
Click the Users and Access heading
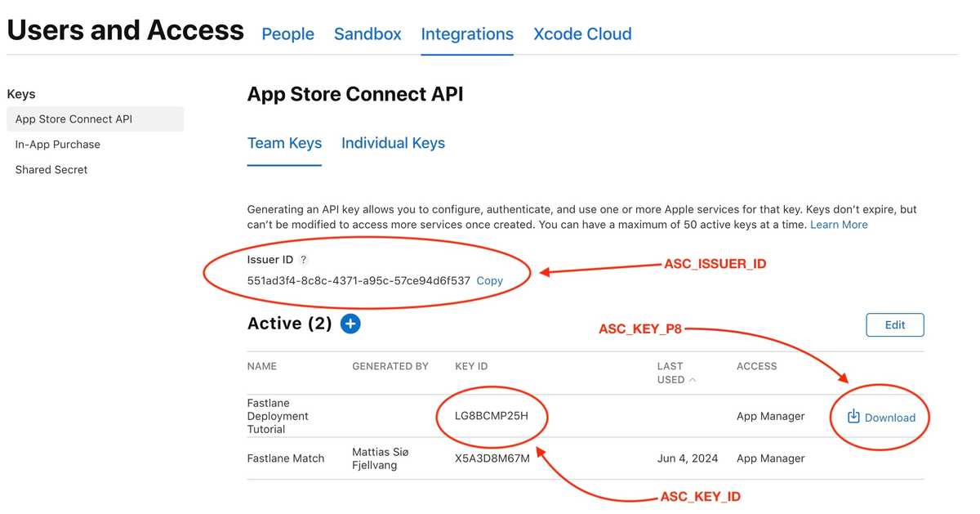[x=125, y=29]
